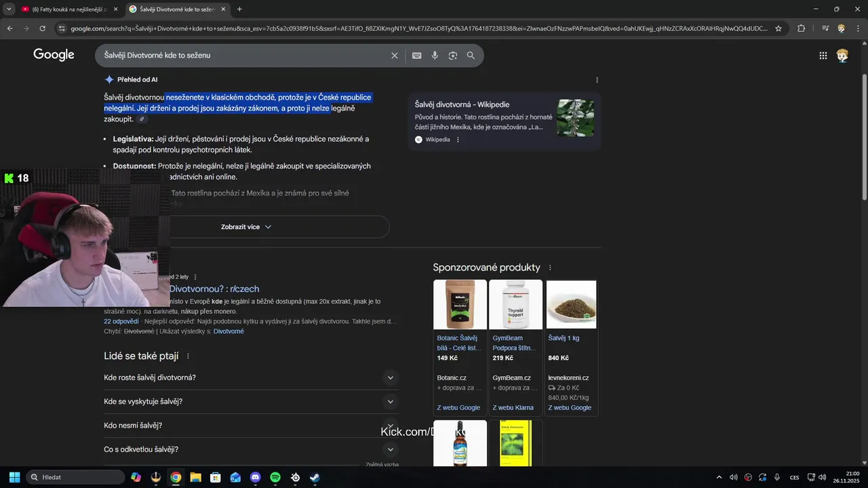Open the browser extensions puzzle icon

(x=801, y=28)
